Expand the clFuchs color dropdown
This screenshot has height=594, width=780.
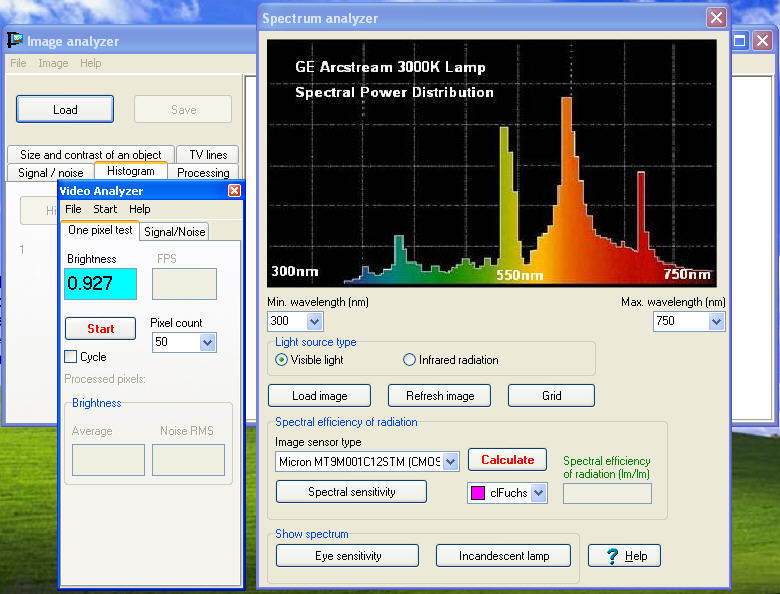(539, 493)
